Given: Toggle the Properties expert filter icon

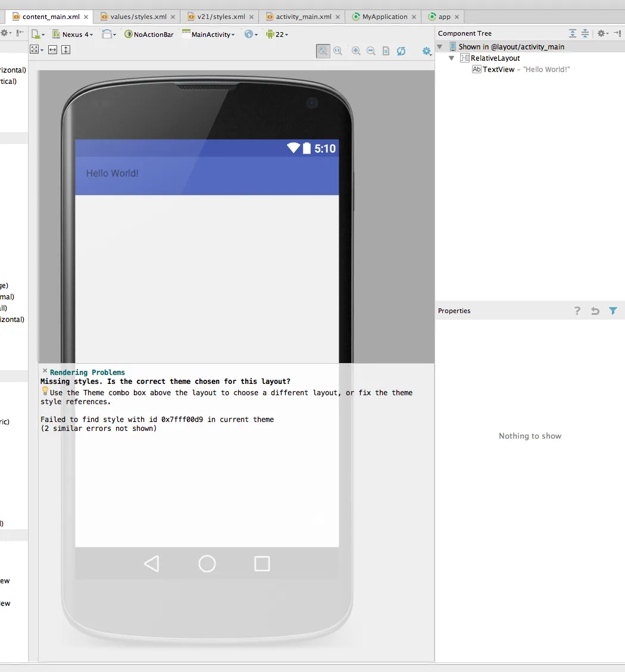Looking at the screenshot, I should [613, 311].
